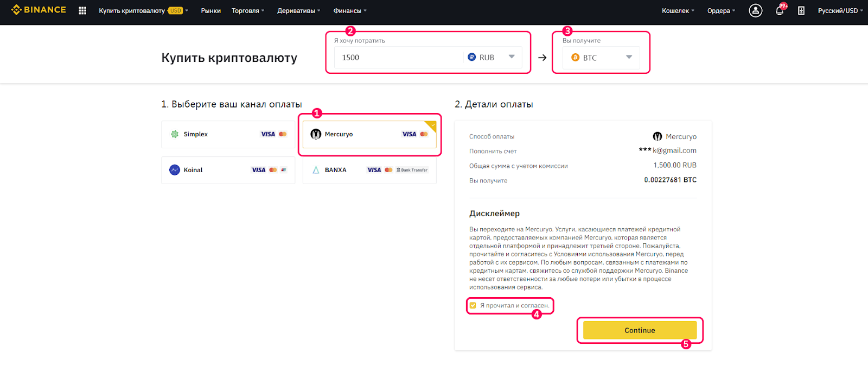The width and height of the screenshot is (868, 365).
Task: Go to the 'Рынки' page
Action: (x=210, y=10)
